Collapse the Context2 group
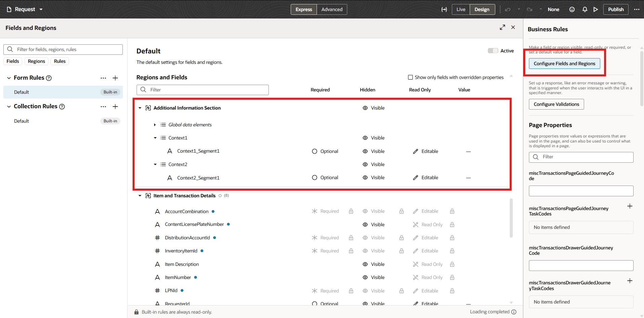Screen dimensions: 644x318 click(155, 164)
